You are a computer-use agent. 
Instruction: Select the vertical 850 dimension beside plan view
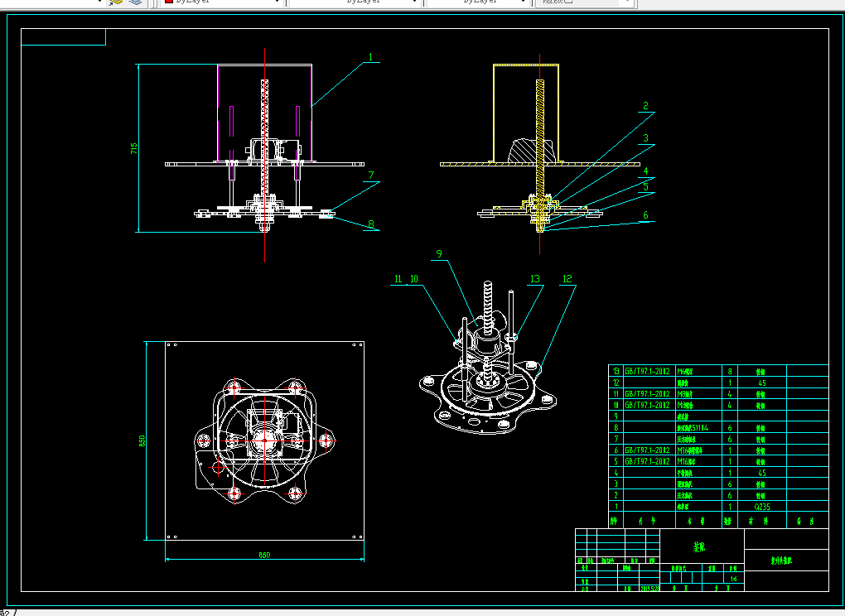pos(142,441)
